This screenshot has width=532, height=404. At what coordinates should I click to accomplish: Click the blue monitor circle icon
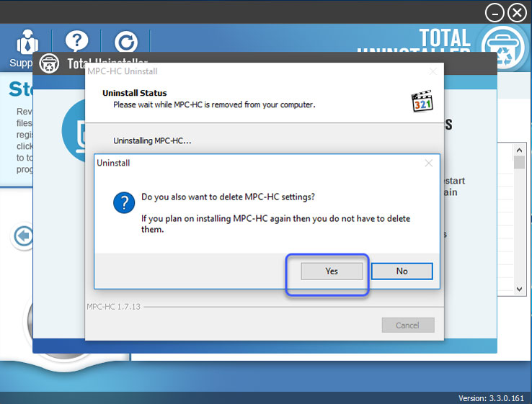click(74, 130)
